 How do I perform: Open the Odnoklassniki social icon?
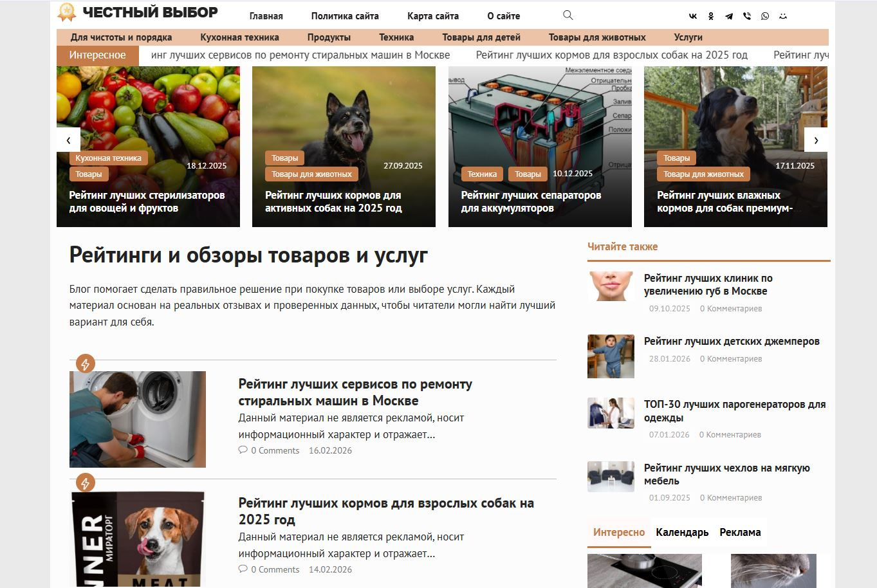[711, 16]
